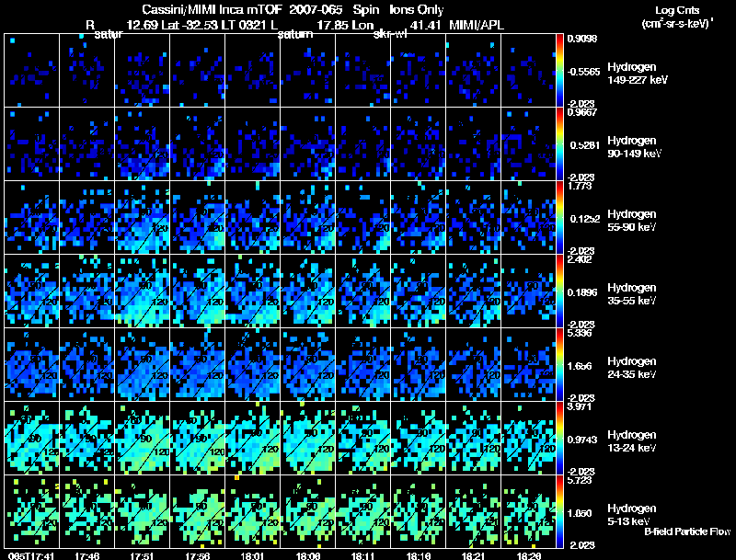This screenshot has width=736, height=560.
Task: Choose the Hydrogen 24-35 keV panel at 18:26
Action: pos(528,364)
